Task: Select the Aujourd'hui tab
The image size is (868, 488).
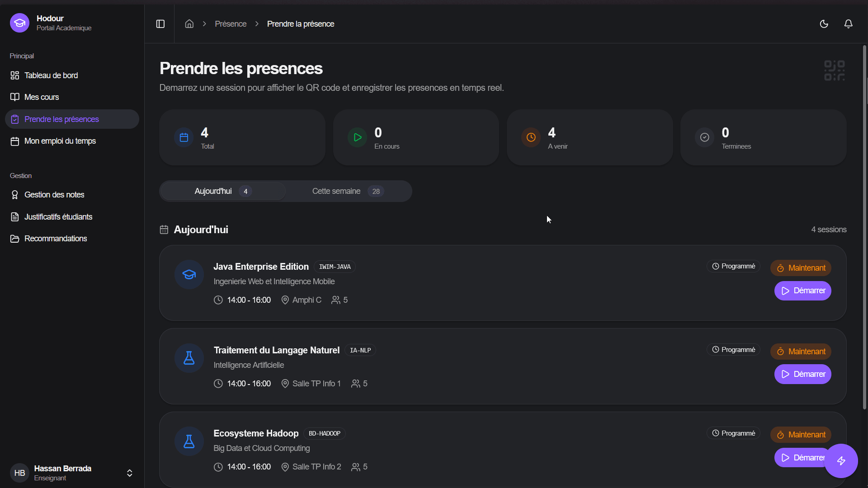Action: pos(223,191)
